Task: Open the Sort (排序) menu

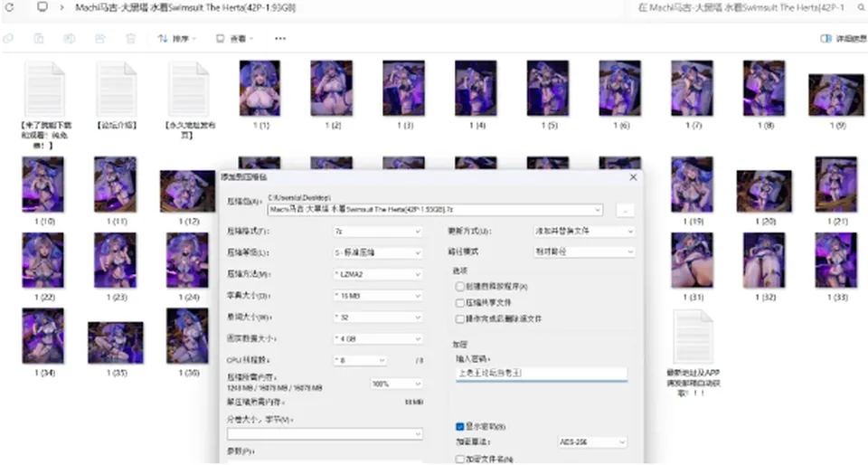Action: click(176, 39)
